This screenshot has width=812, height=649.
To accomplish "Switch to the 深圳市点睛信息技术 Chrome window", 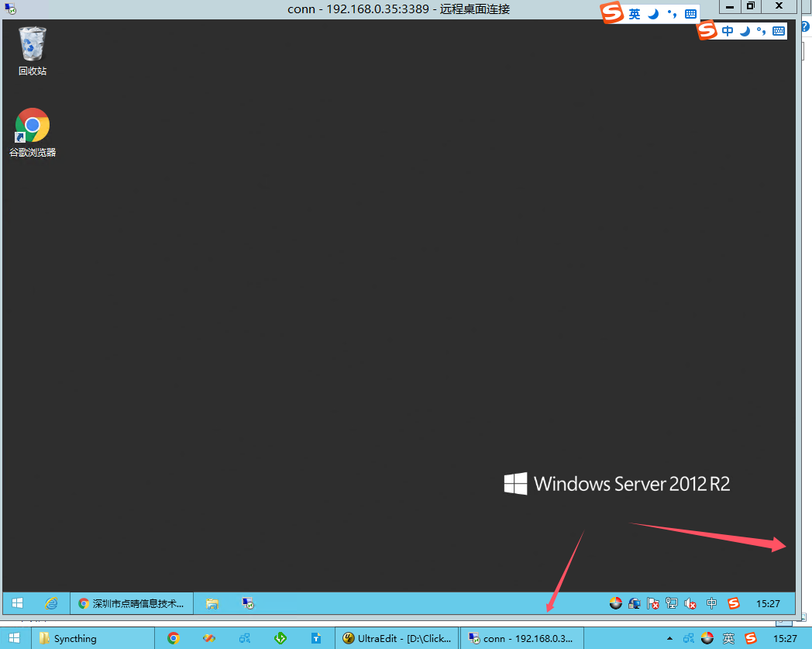I will click(x=132, y=603).
